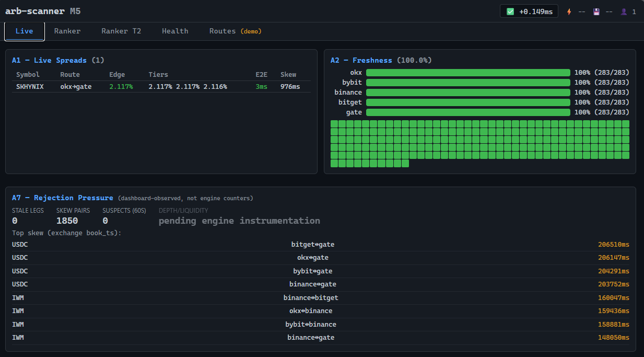
Task: Click the Tiers column header
Action: pos(158,75)
